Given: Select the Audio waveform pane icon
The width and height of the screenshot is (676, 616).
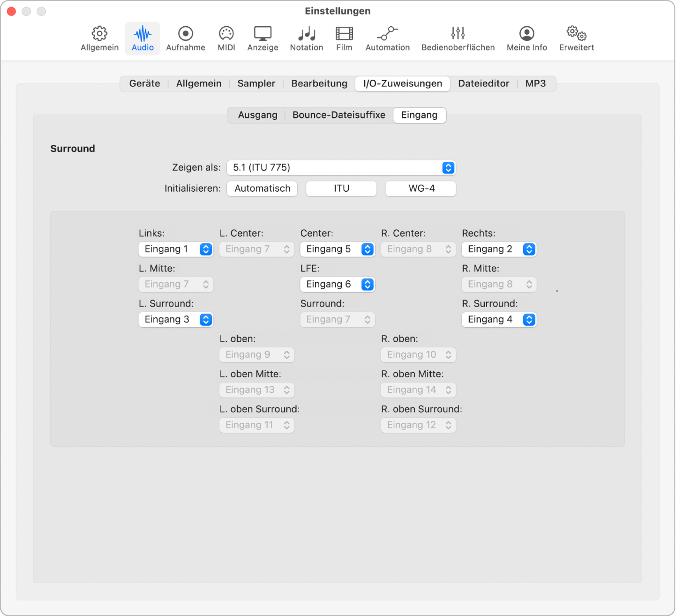Looking at the screenshot, I should point(143,38).
